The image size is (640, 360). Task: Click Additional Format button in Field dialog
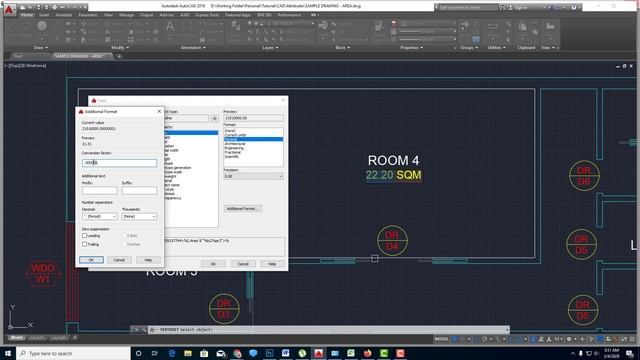click(x=243, y=209)
